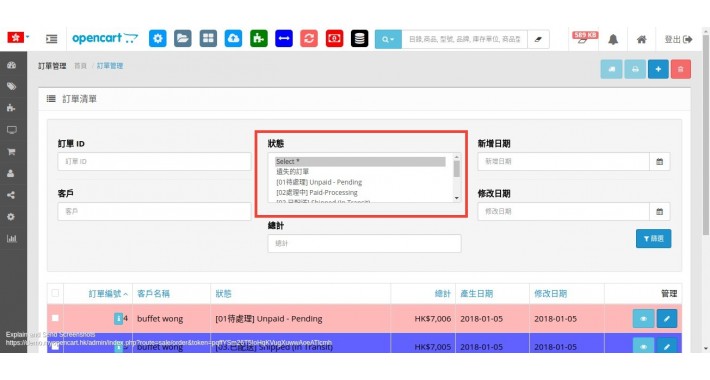This screenshot has width=710, height=380.
Task: Click the red money shortcut icon
Action: click(x=334, y=39)
